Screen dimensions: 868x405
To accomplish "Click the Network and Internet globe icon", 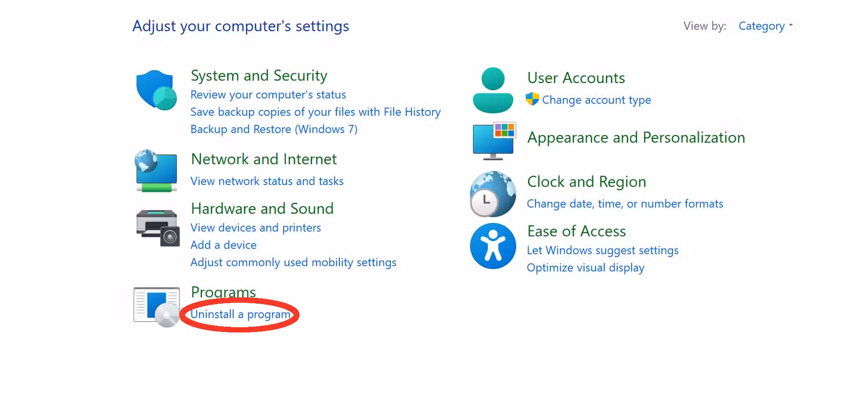I will [x=156, y=171].
